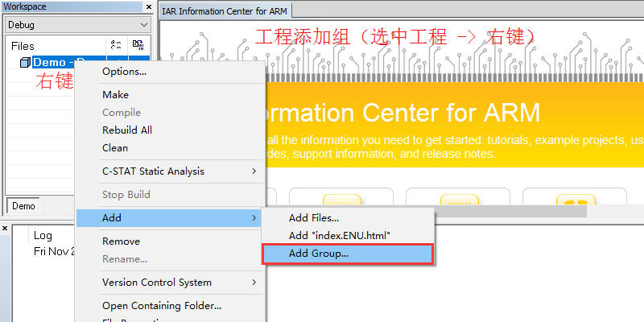Click the source control column icon in Files header
This screenshot has height=322, width=644.
click(x=138, y=46)
